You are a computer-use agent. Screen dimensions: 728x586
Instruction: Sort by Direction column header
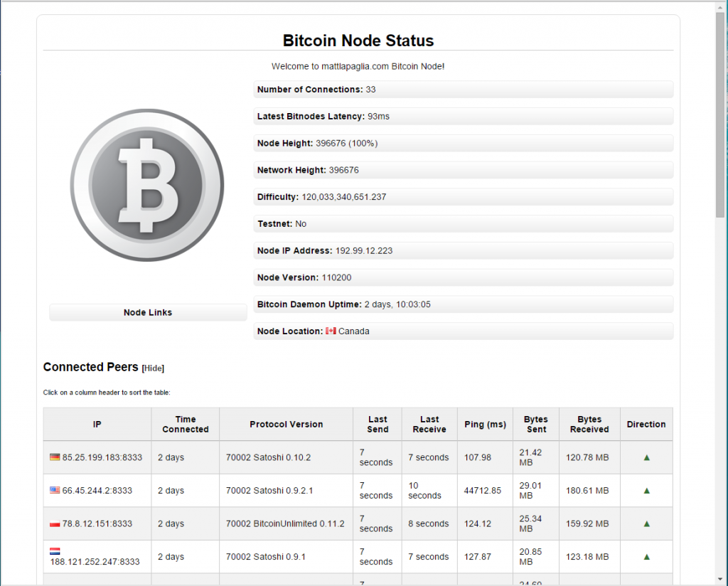pos(646,424)
